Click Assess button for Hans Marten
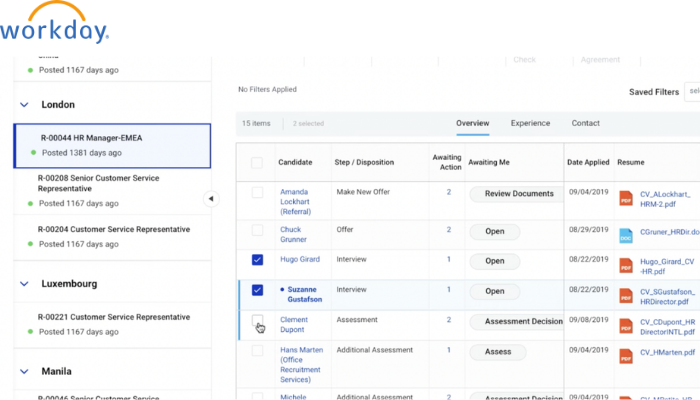The width and height of the screenshot is (700, 400). [x=498, y=352]
